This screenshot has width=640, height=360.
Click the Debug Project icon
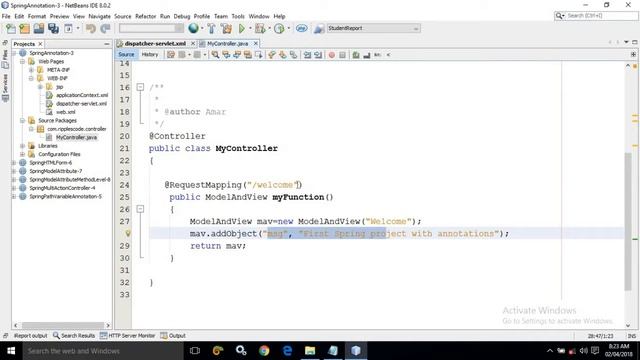[260, 28]
